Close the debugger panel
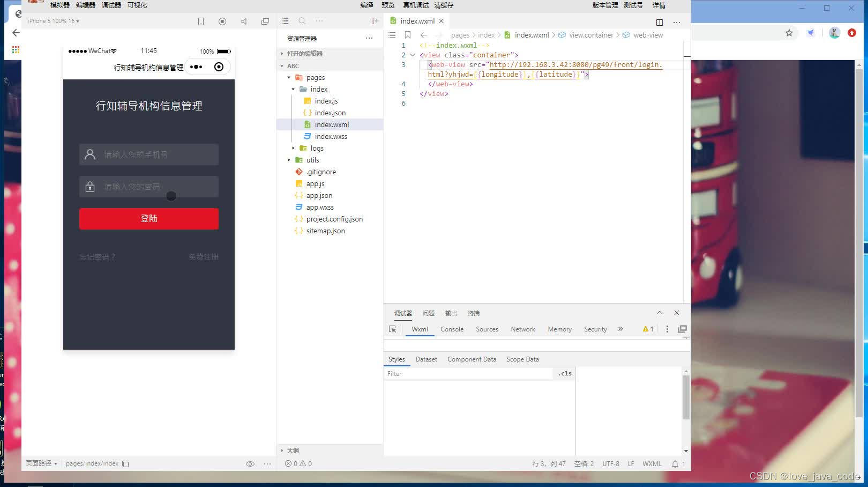 coord(677,313)
